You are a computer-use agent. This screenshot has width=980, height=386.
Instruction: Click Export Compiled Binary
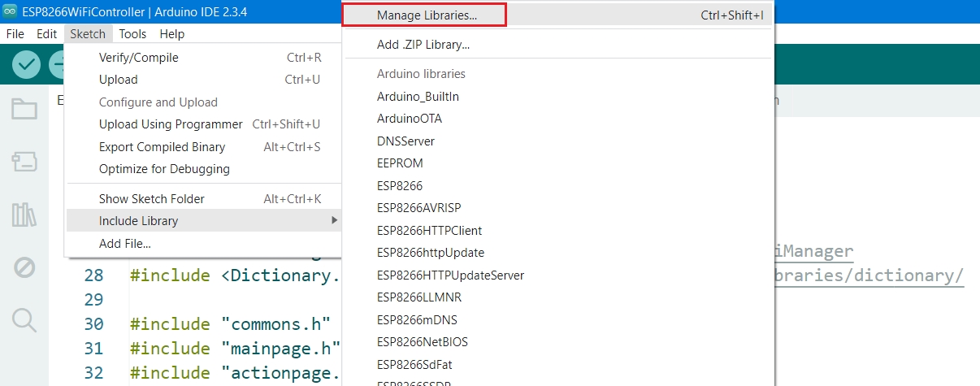coord(162,147)
